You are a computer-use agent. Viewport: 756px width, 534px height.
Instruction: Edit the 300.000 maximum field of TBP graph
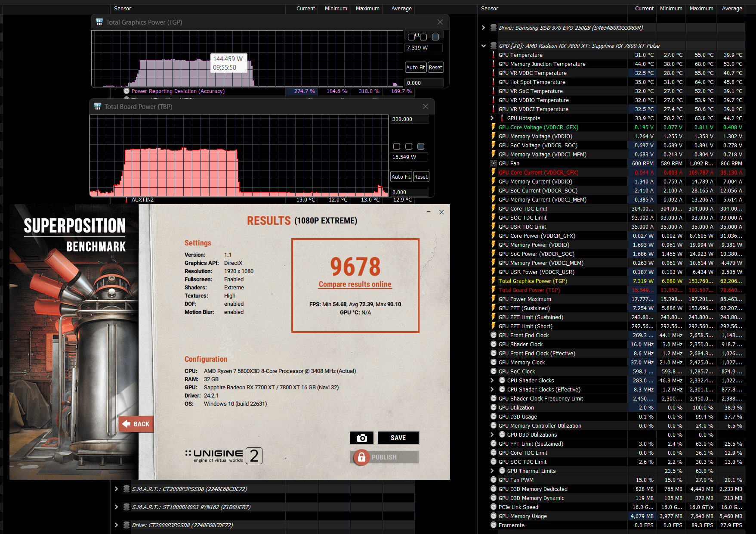pyautogui.click(x=409, y=119)
